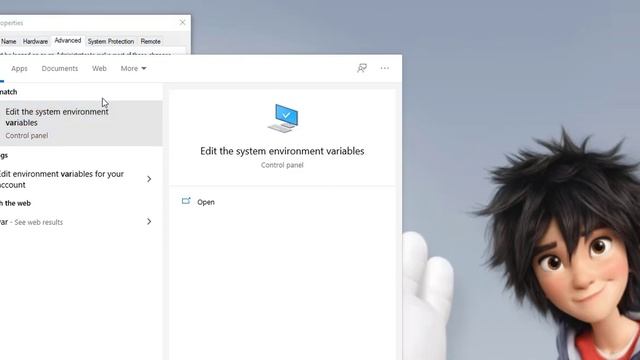Select the Advanced tab in System Properties
The width and height of the screenshot is (640, 360).
[x=68, y=41]
